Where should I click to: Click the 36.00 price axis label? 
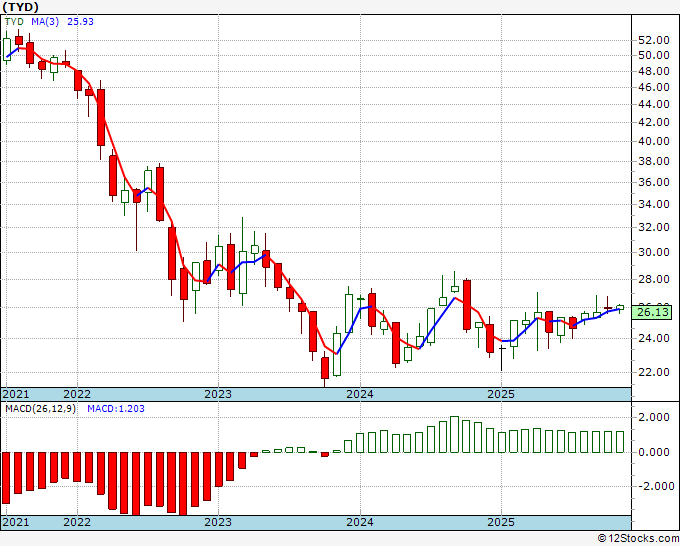[654, 182]
